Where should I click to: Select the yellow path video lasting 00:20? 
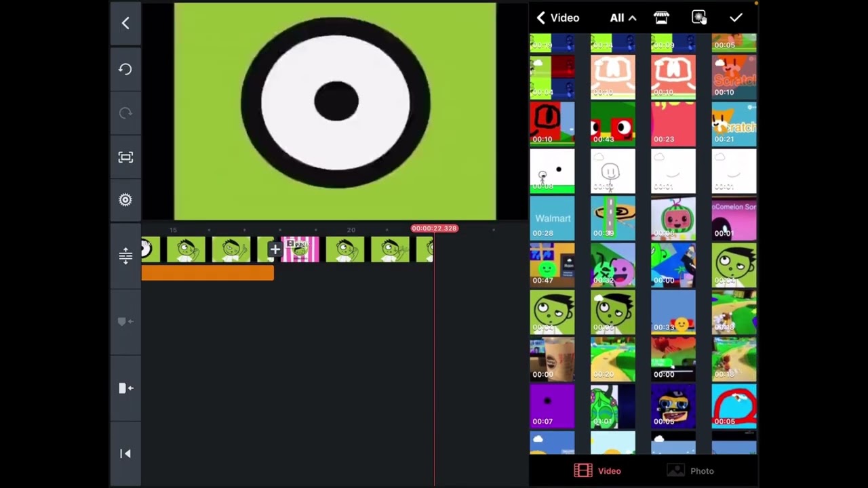(613, 359)
